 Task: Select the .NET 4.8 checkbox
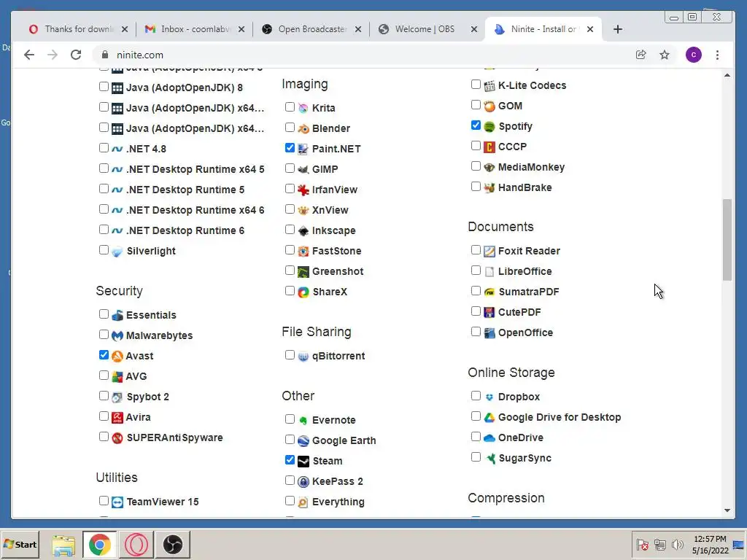point(104,147)
